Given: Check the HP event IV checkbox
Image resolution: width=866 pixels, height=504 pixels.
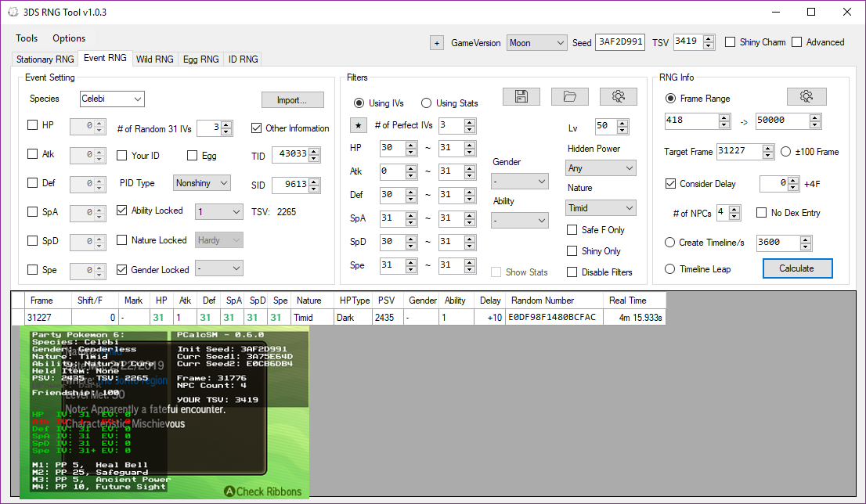Looking at the screenshot, I should pyautogui.click(x=33, y=124).
